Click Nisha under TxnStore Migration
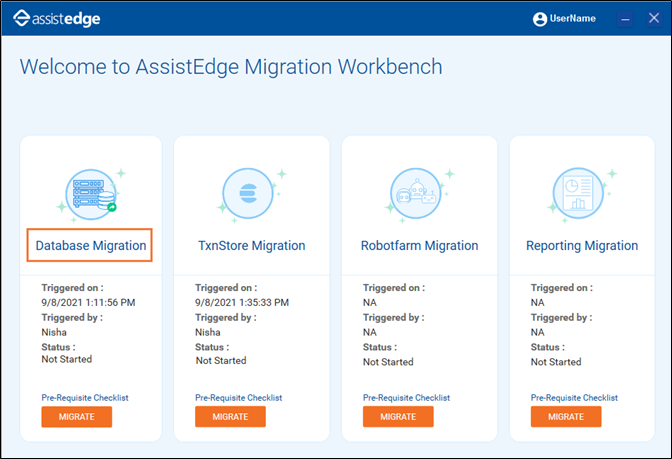 [208, 332]
